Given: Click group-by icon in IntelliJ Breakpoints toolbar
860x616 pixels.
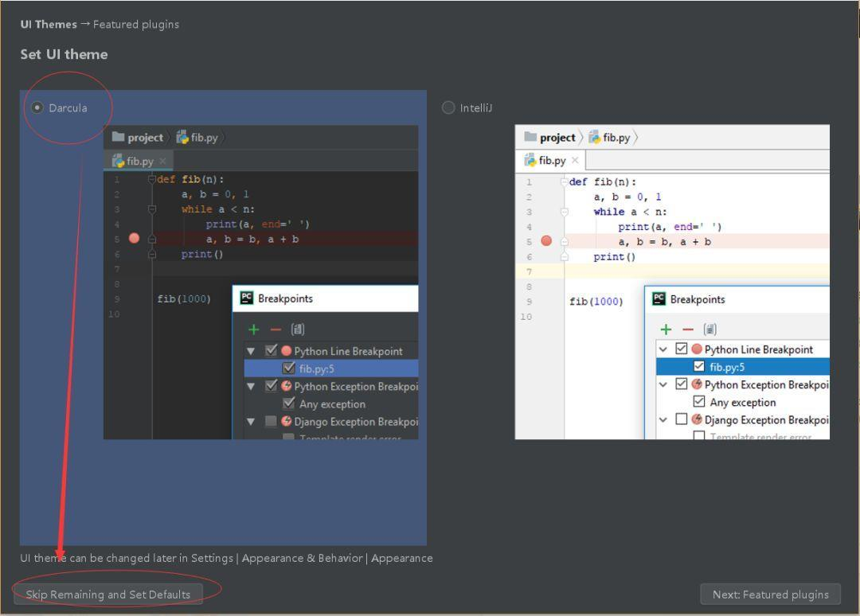Looking at the screenshot, I should pyautogui.click(x=709, y=329).
